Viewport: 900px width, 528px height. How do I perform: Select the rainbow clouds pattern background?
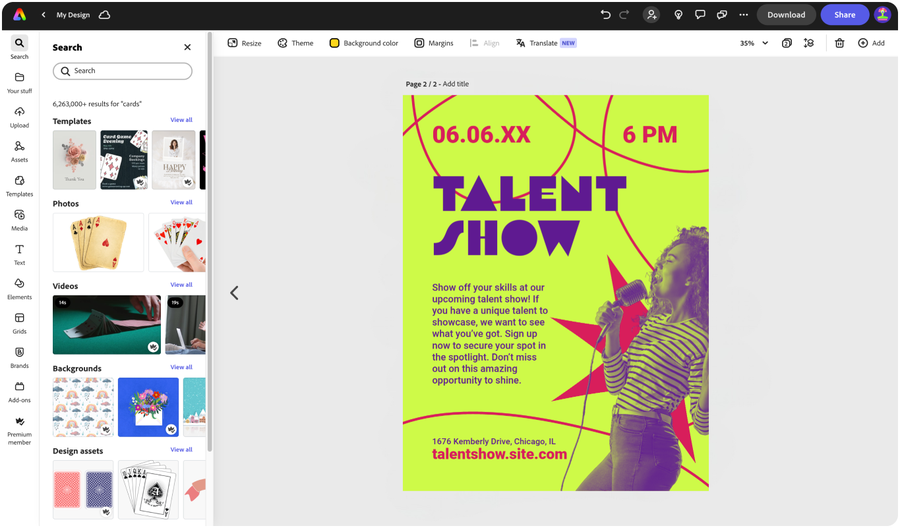tap(83, 407)
